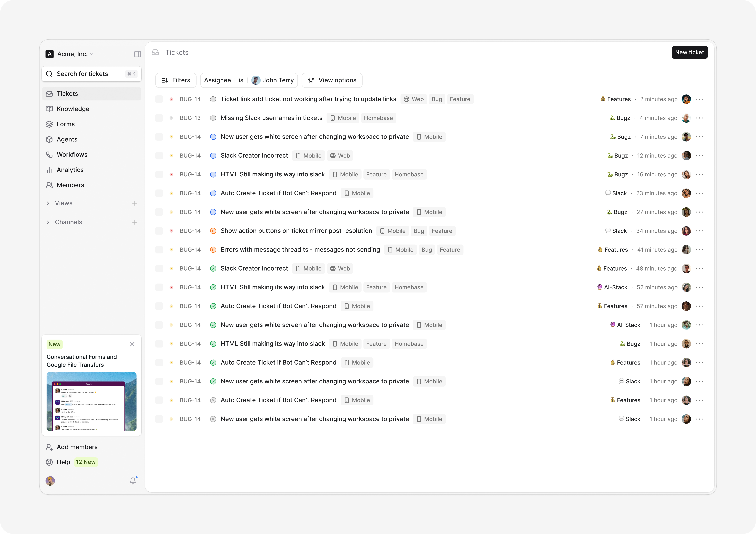The height and width of the screenshot is (534, 756).
Task: Click Homebase tag on 'Missing Slack usernames' ticket
Action: click(378, 118)
